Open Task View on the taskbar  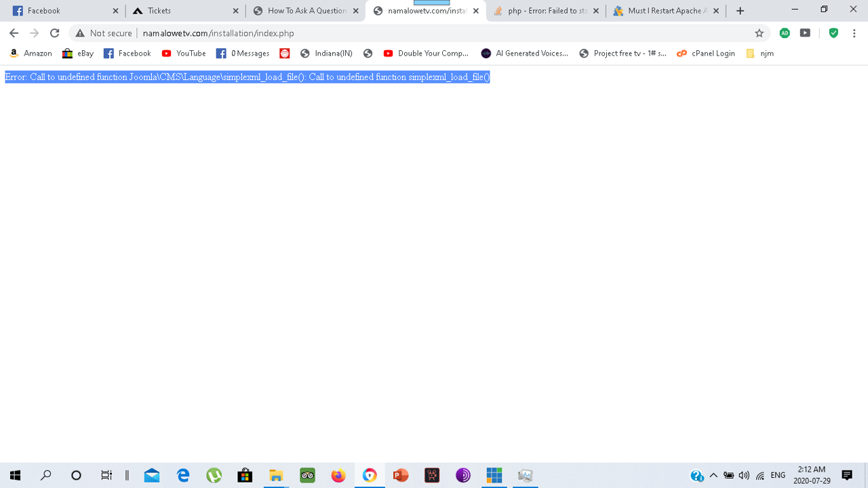[x=106, y=475]
